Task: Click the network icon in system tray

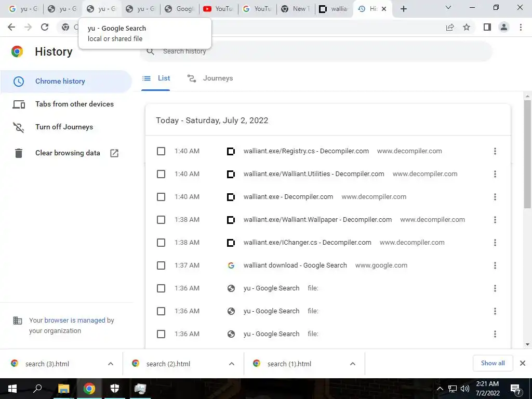Action: click(x=453, y=389)
